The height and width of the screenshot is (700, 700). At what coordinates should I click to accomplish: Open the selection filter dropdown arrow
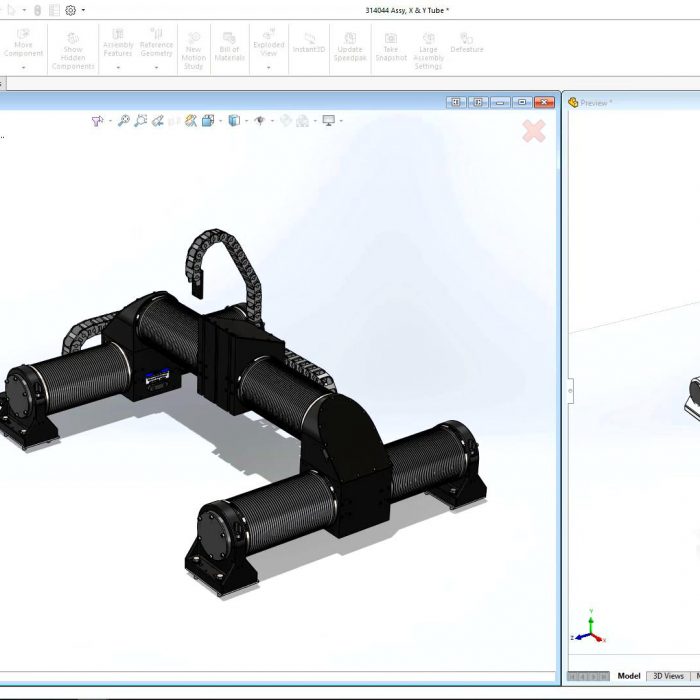point(110,121)
